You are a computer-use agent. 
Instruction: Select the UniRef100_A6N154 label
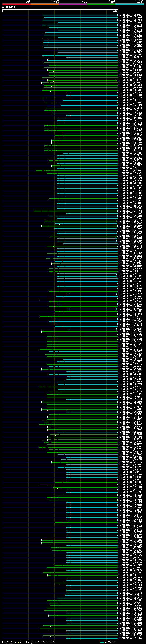pyautogui.click(x=131, y=256)
